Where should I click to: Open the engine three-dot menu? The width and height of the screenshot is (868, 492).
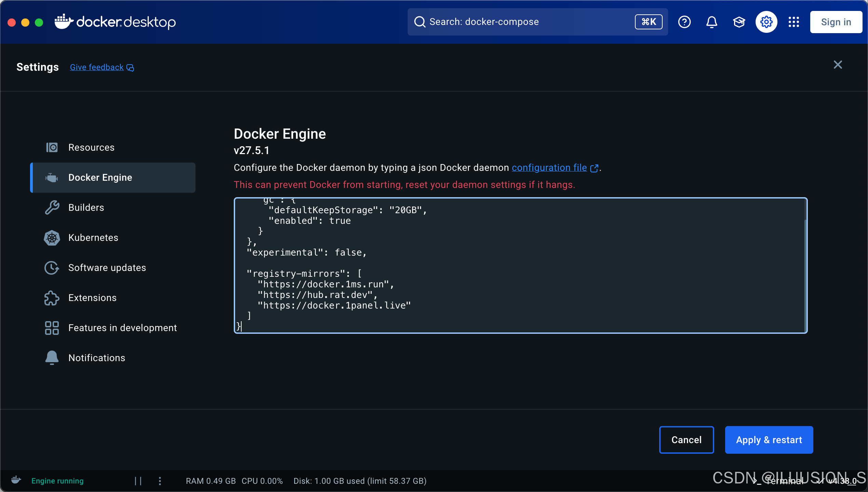(x=160, y=481)
